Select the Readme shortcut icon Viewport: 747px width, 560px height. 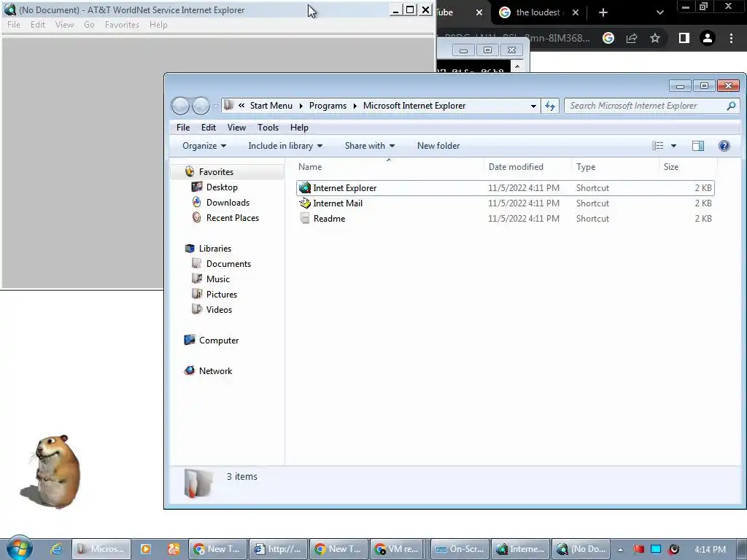click(x=305, y=219)
